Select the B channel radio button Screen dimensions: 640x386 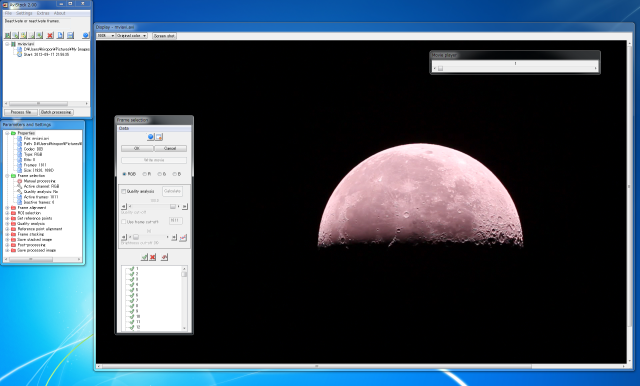(x=174, y=174)
